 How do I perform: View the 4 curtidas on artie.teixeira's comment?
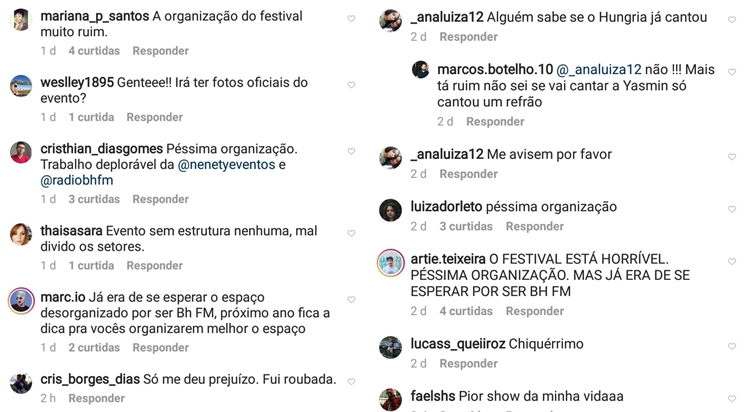point(466,311)
